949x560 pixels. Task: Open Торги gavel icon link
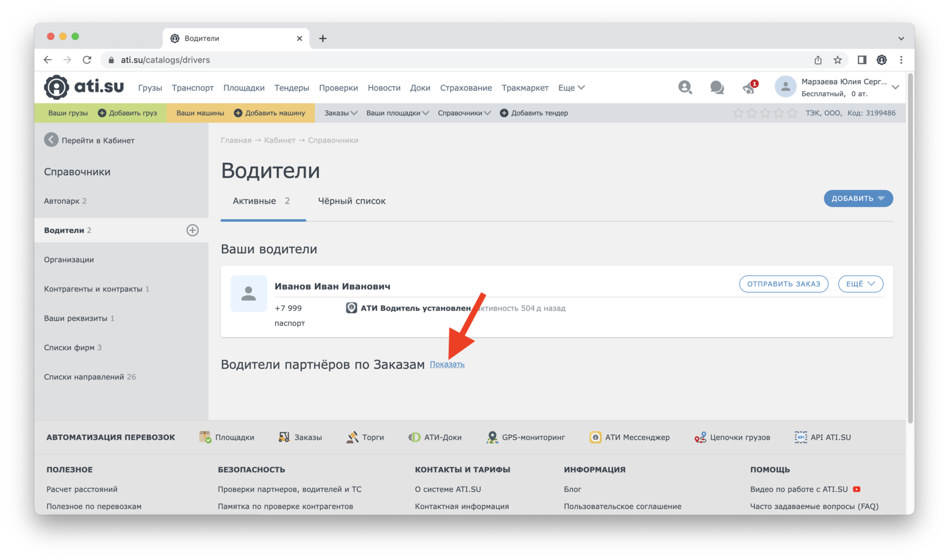[365, 437]
